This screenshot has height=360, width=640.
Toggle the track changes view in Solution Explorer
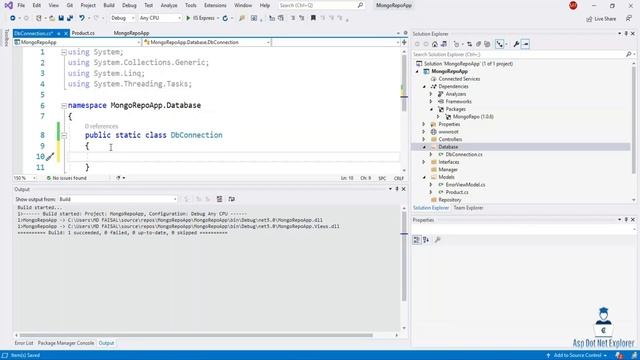(x=500, y=44)
